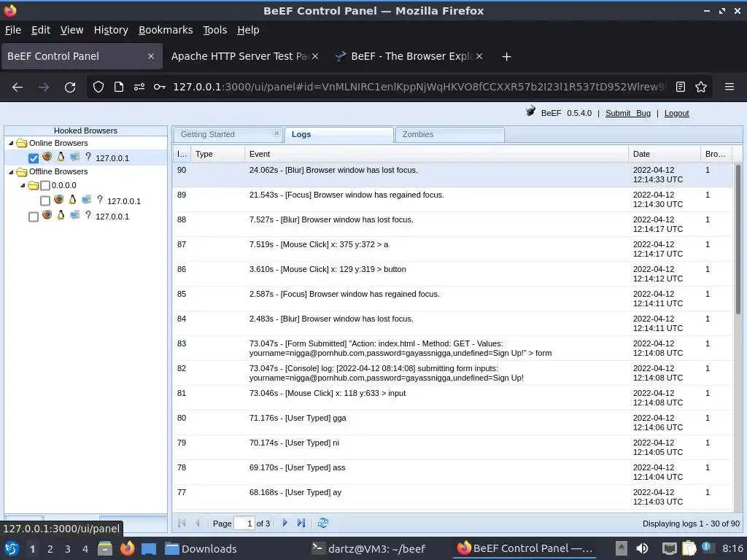Go to the next logs page arrow
The width and height of the screenshot is (747, 560).
point(285,523)
